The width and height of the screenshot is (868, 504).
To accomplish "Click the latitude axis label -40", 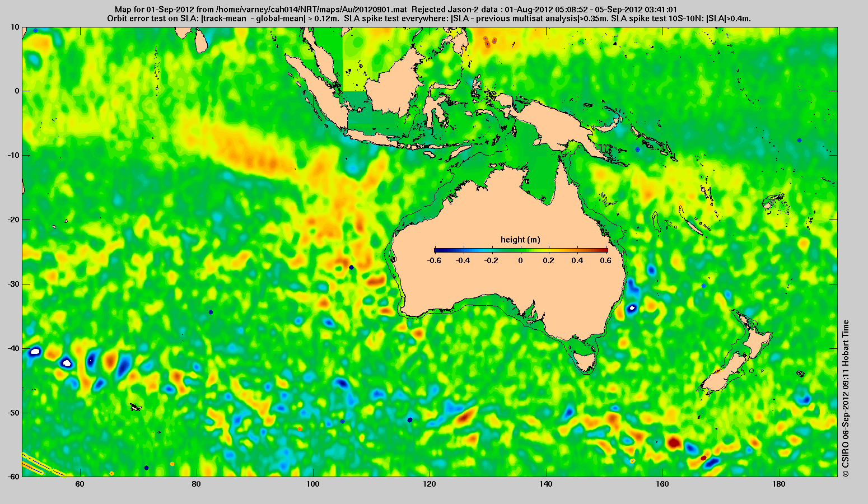I will coord(13,348).
